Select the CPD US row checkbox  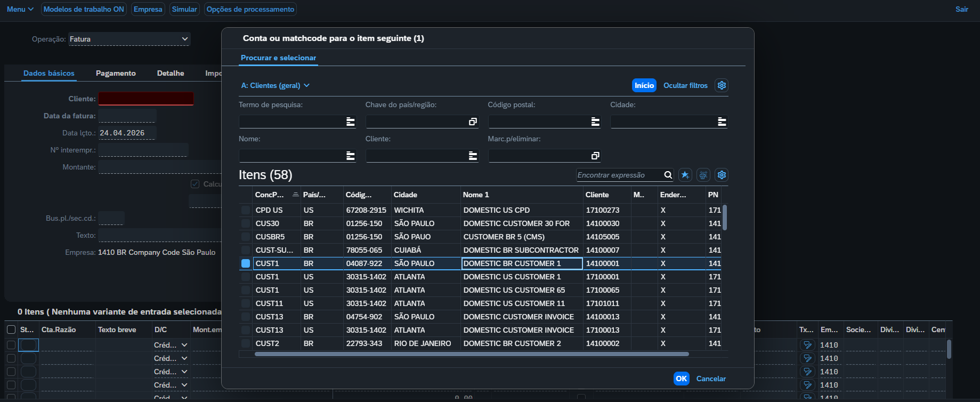[x=246, y=210]
